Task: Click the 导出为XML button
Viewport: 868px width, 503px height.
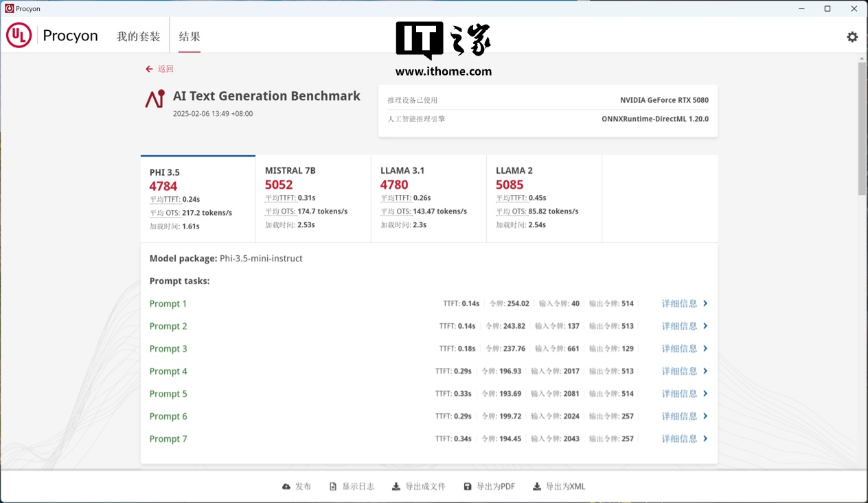Action: pos(559,487)
